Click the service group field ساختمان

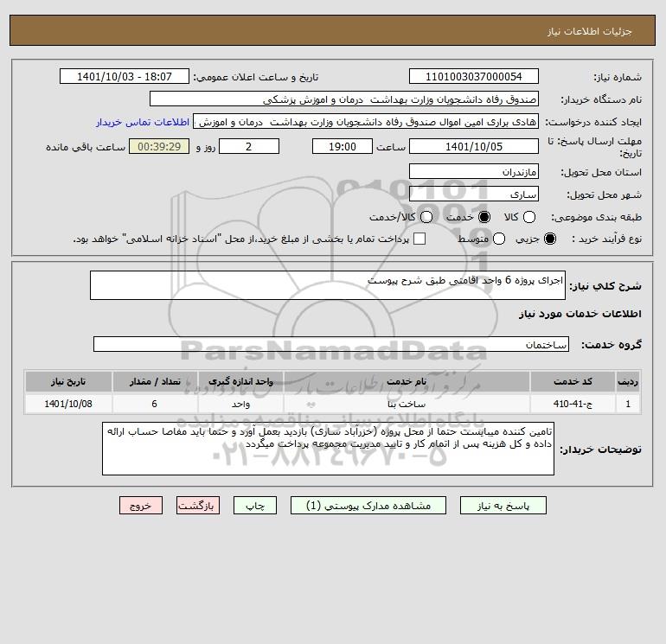click(331, 344)
